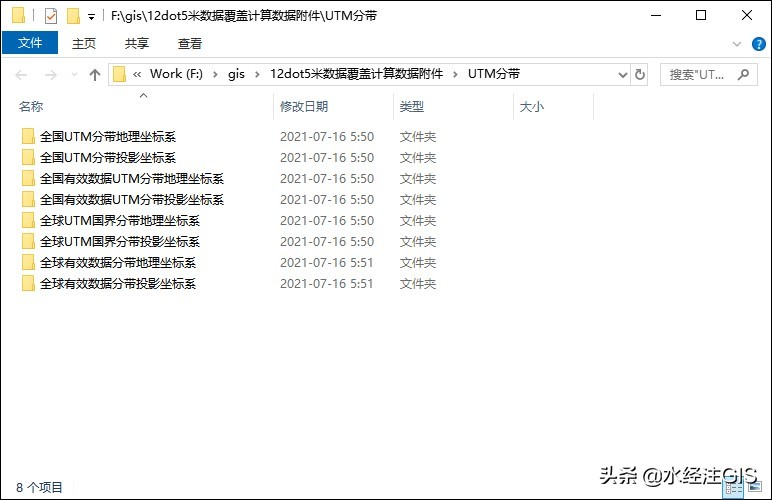Viewport: 772px width, 500px height.
Task: Expand the chevron after Work (F:)
Action: point(215,74)
